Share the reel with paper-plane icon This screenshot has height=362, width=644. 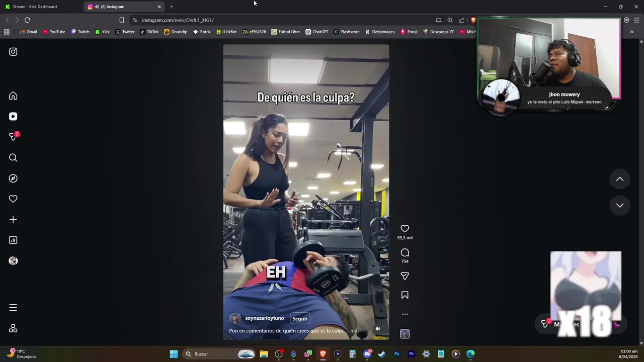tap(405, 276)
